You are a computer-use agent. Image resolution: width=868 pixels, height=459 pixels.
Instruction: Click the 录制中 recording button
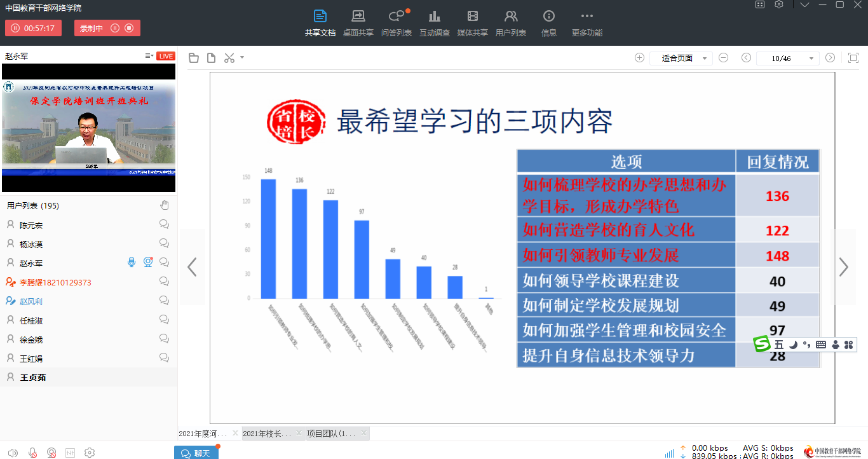(107, 28)
